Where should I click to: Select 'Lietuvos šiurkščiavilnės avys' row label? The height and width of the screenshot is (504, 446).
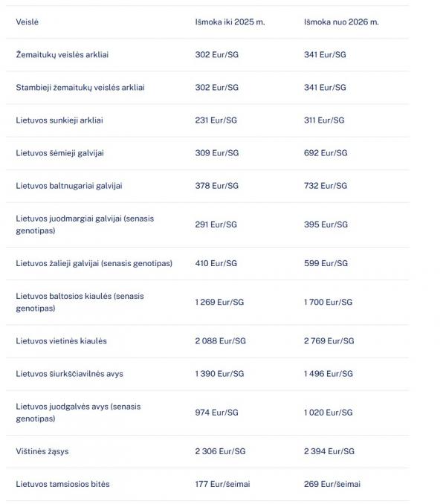(69, 374)
